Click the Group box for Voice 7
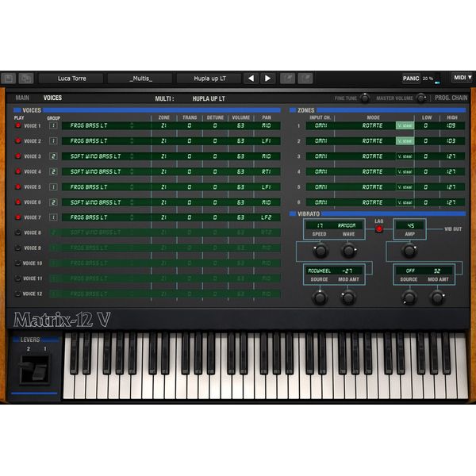This screenshot has height=476, width=476. pos(53,217)
